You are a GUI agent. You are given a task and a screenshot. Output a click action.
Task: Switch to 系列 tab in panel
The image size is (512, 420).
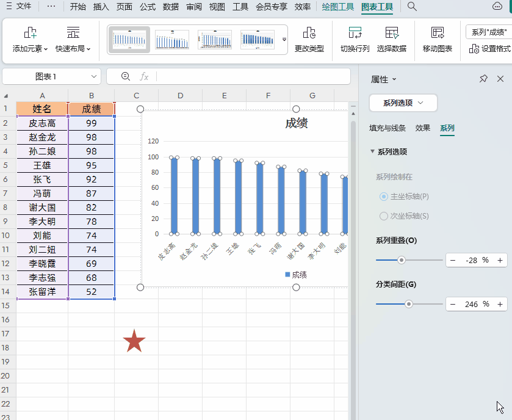click(447, 128)
